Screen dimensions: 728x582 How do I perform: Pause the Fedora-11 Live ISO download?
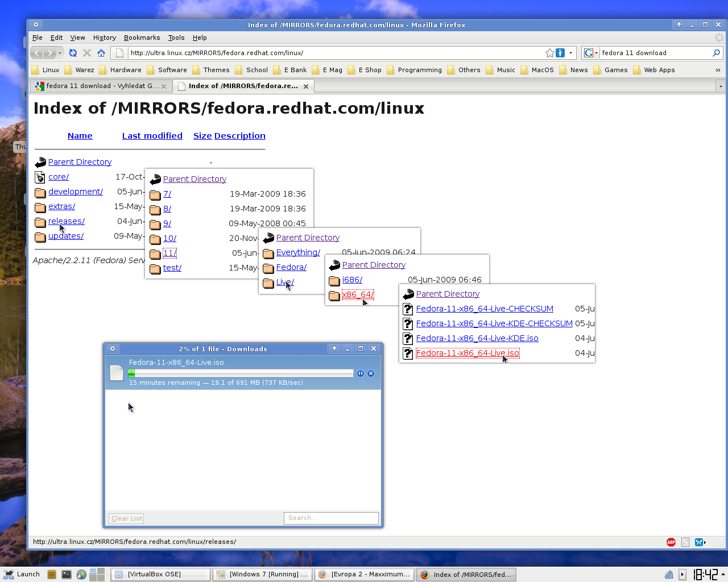click(x=361, y=373)
